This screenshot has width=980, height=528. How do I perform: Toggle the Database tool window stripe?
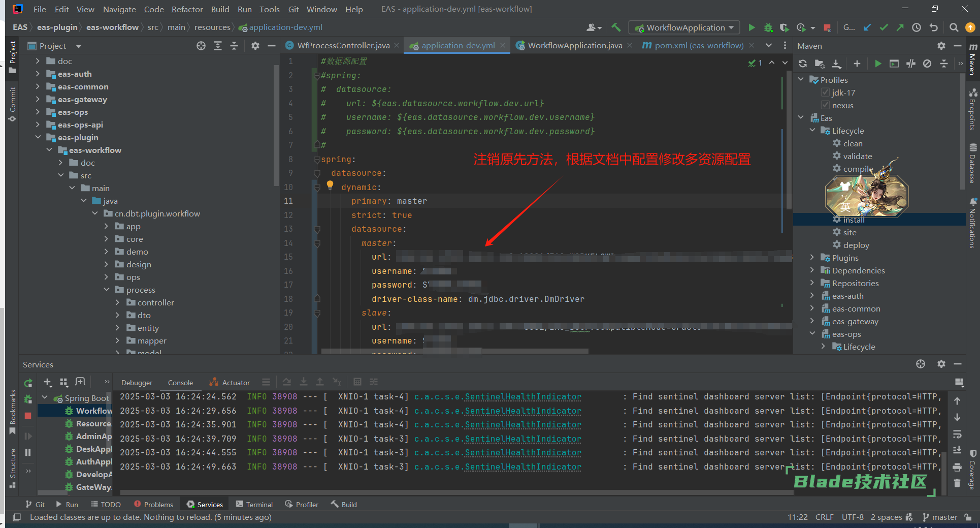pos(972,163)
